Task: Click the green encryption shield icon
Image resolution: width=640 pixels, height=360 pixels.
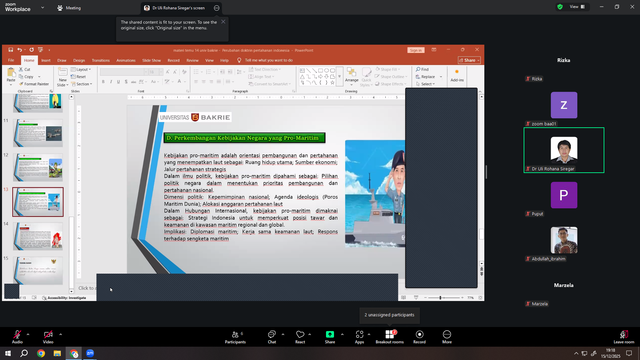Action: coord(560,7)
